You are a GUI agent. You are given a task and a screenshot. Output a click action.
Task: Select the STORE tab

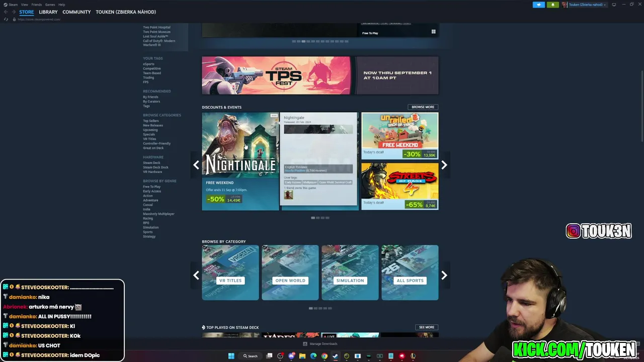pyautogui.click(x=27, y=12)
